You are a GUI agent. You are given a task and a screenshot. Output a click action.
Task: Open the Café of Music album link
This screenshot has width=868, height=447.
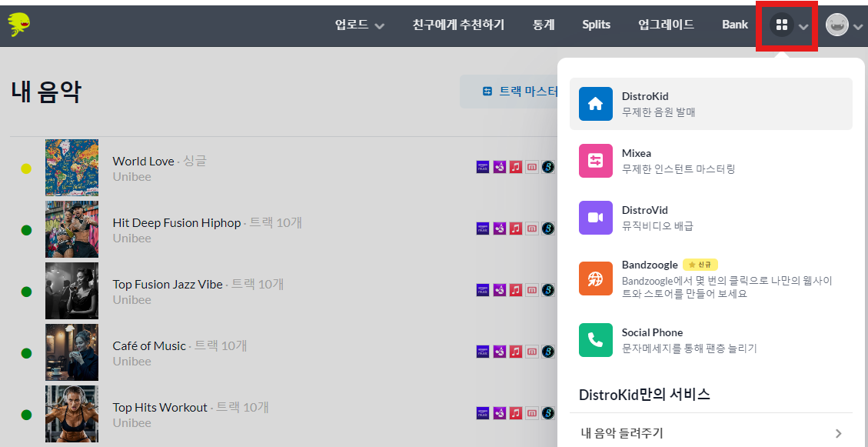pyautogui.click(x=149, y=345)
